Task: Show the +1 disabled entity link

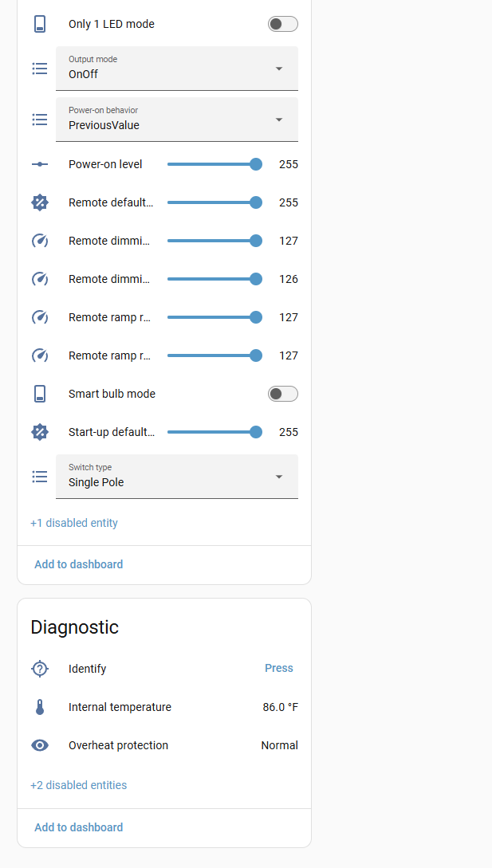Action: pyautogui.click(x=74, y=523)
